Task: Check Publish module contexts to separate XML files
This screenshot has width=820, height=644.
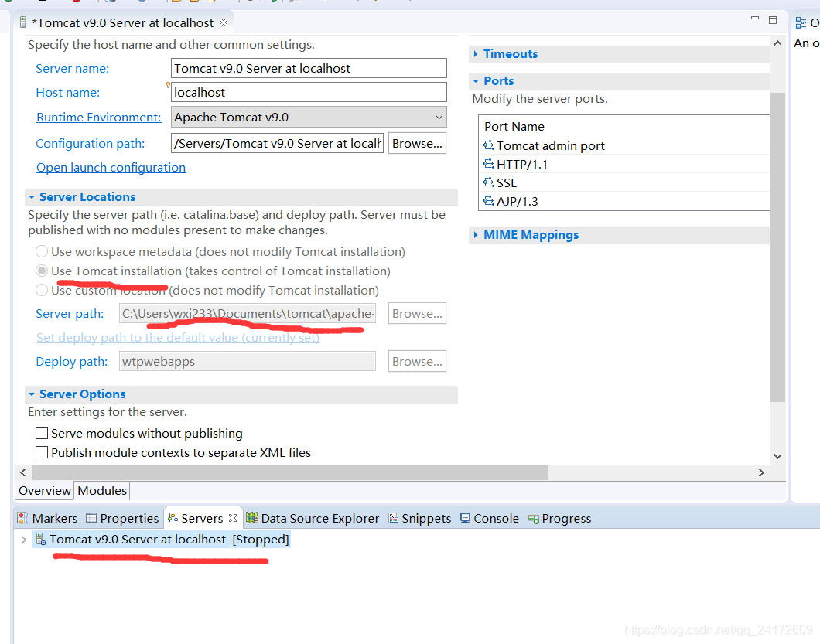Action: pos(42,452)
